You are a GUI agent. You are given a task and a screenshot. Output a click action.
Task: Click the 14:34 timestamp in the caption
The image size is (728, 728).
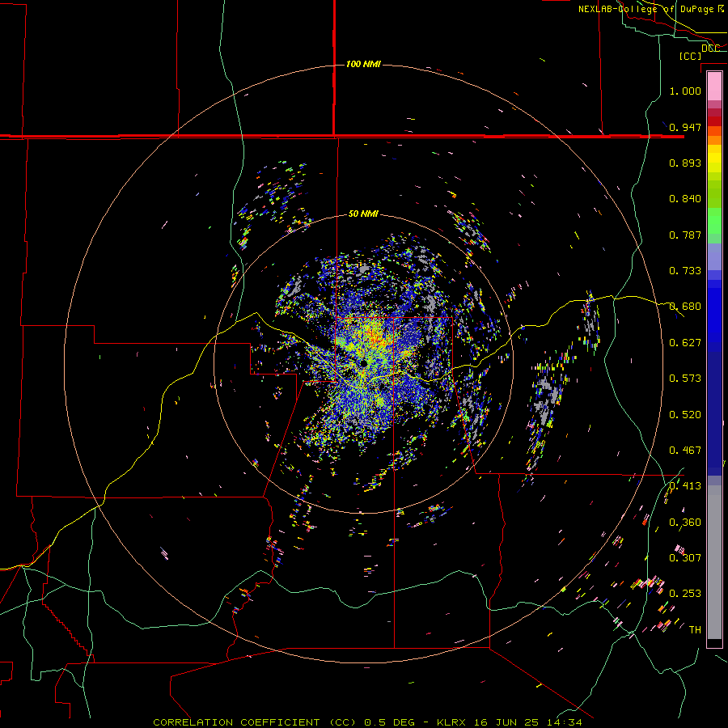point(565,722)
